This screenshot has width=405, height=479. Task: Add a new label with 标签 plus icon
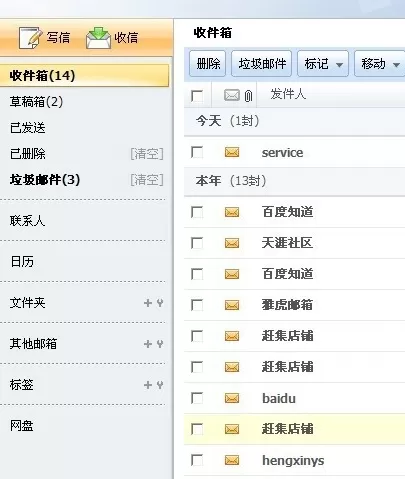tap(148, 385)
